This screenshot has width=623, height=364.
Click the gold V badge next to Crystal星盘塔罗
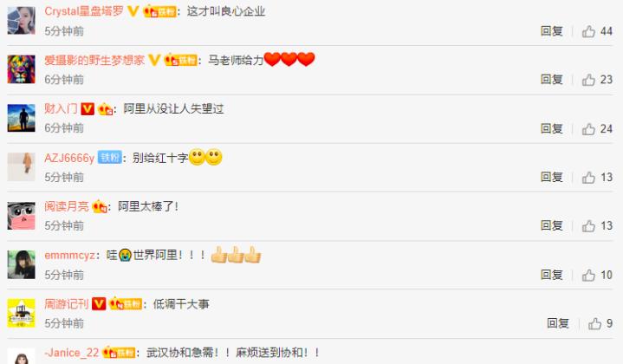click(133, 11)
